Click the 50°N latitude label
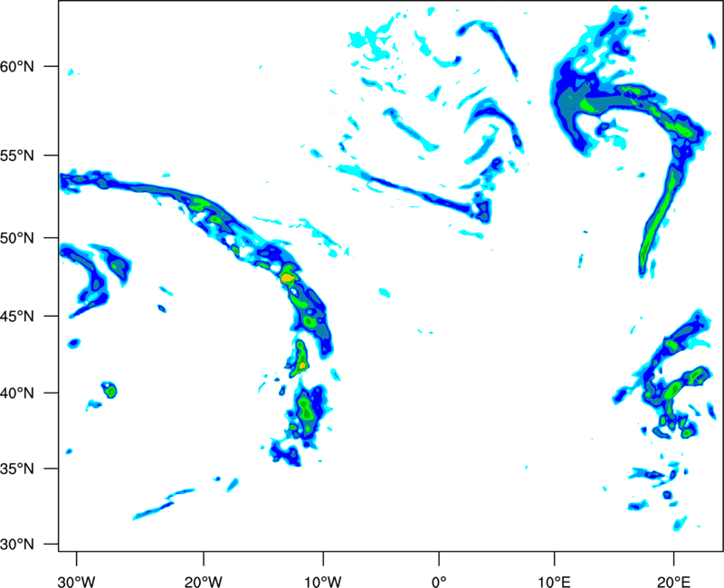 pyautogui.click(x=17, y=238)
